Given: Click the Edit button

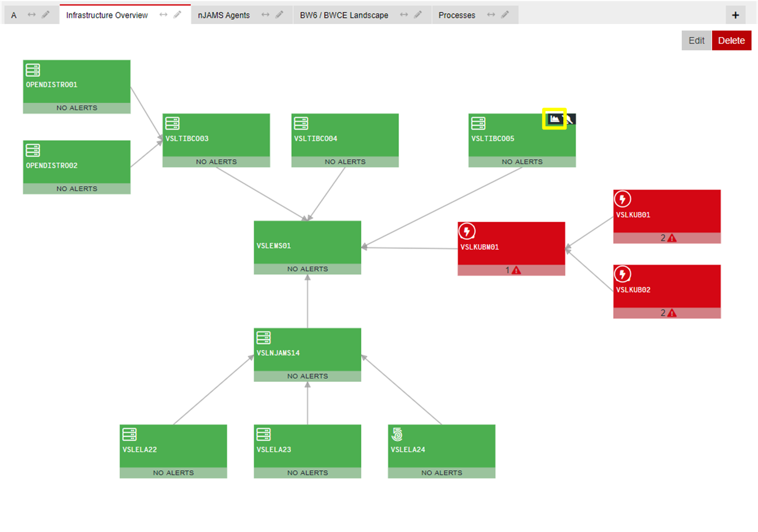Looking at the screenshot, I should tap(696, 40).
